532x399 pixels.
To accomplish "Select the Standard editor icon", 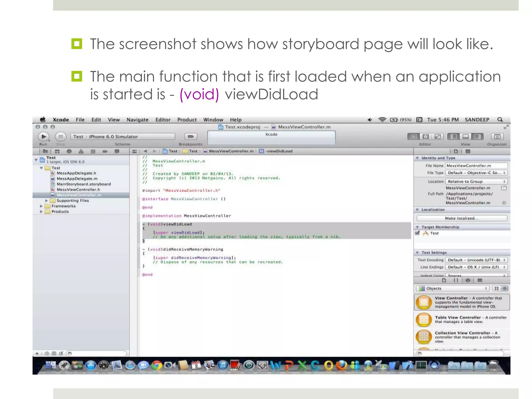I will [x=414, y=136].
